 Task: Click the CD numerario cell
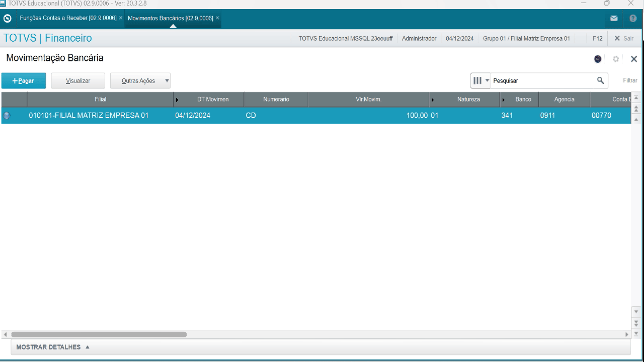[x=276, y=115]
